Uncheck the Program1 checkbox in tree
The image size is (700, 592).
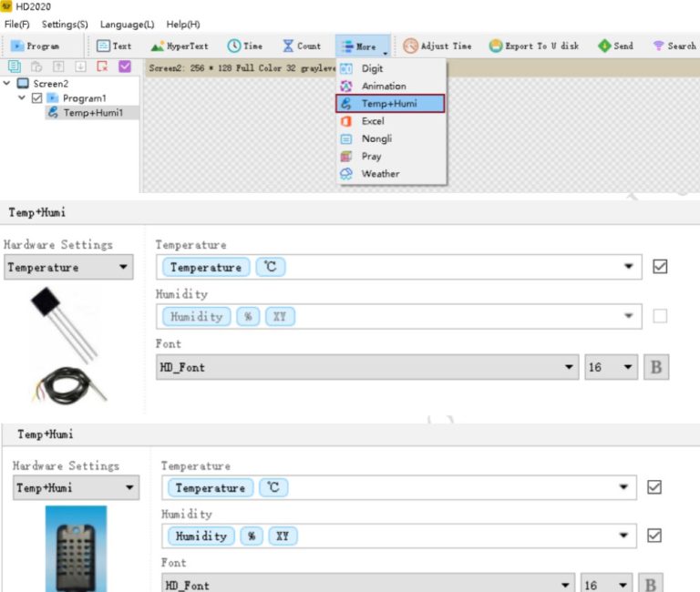point(37,98)
